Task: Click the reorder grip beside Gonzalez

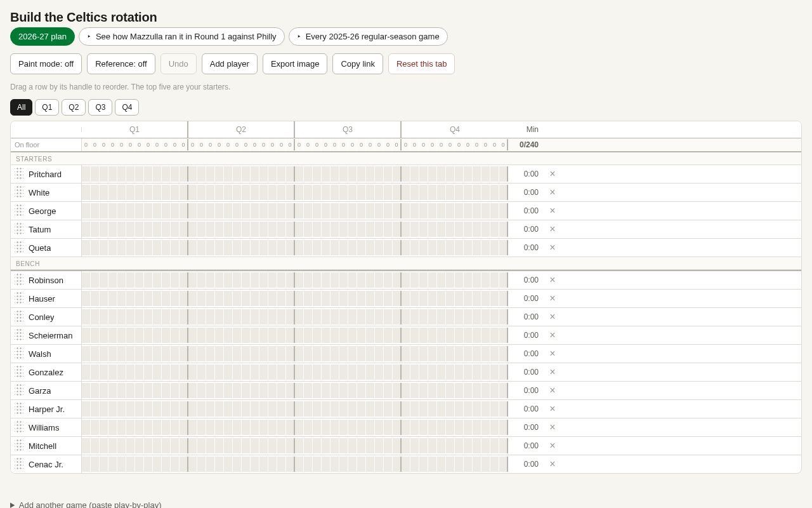Action: [20, 372]
